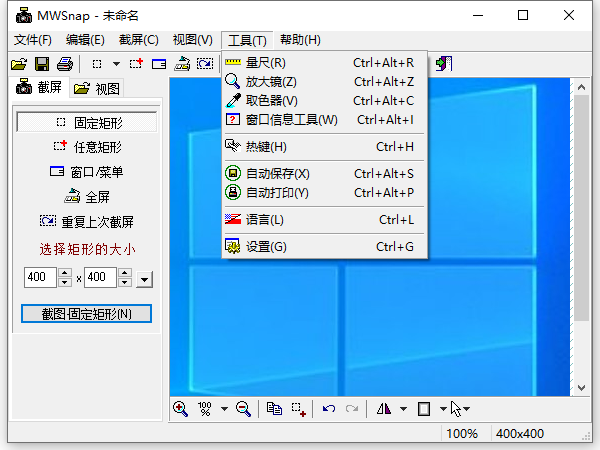Click the zoom in magnifier icon
The height and width of the screenshot is (450, 600).
click(x=180, y=409)
